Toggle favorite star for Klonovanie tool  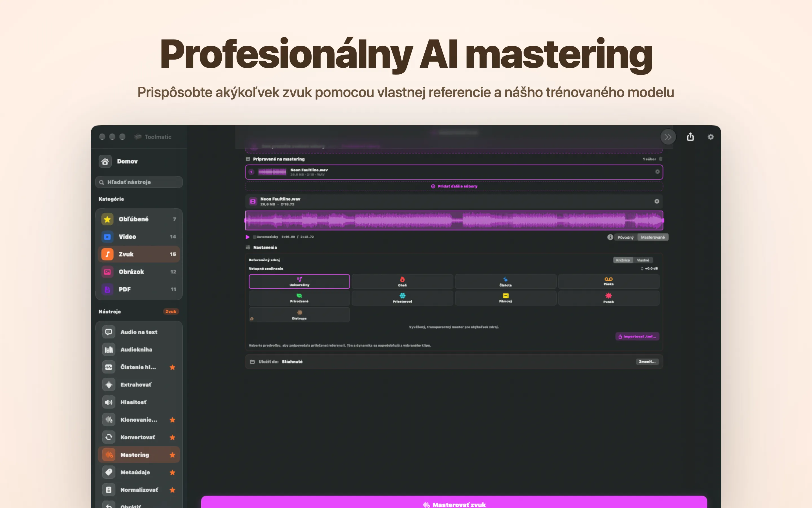coord(173,420)
